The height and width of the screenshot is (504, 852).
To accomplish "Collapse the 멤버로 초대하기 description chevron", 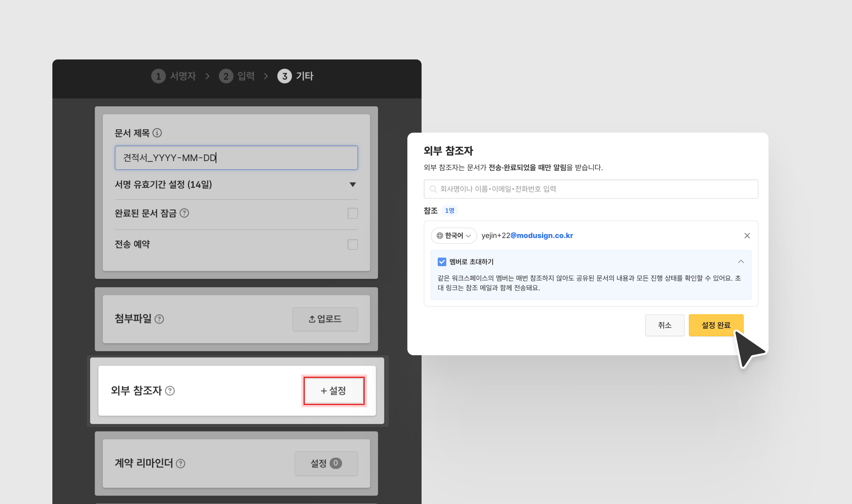I will (x=741, y=262).
